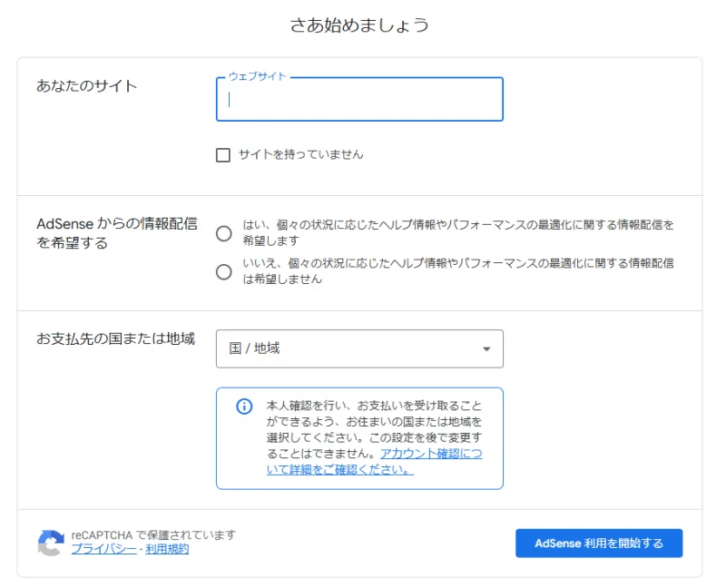Click the あなたのサイト section label
This screenshot has width=726, height=588.
point(86,85)
